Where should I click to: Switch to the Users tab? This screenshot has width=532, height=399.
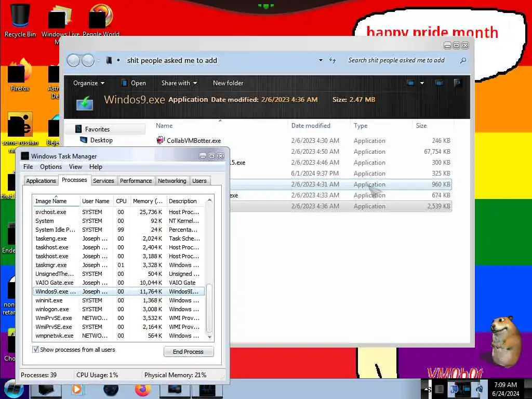199,181
